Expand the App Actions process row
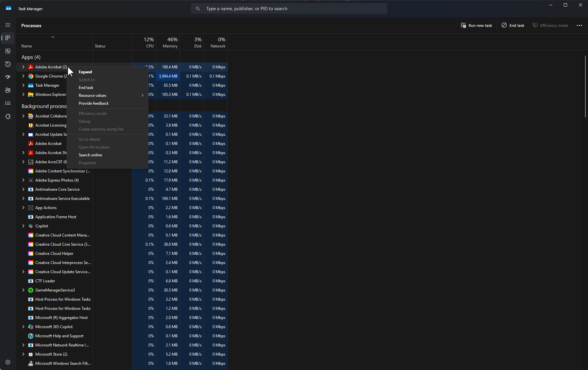This screenshot has width=588, height=370. (23, 208)
